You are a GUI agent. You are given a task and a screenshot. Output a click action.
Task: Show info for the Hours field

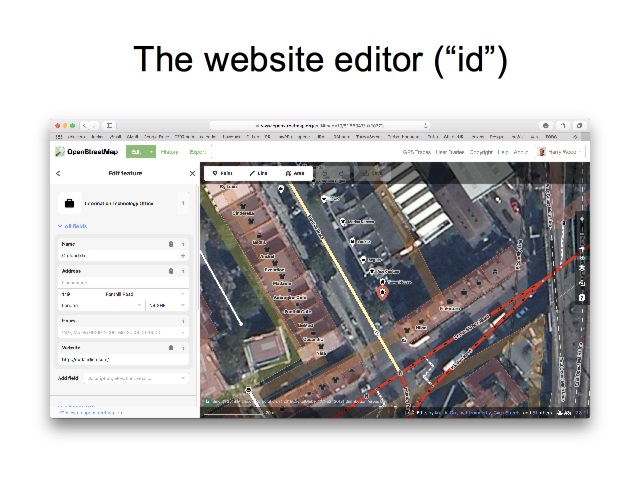(x=183, y=321)
